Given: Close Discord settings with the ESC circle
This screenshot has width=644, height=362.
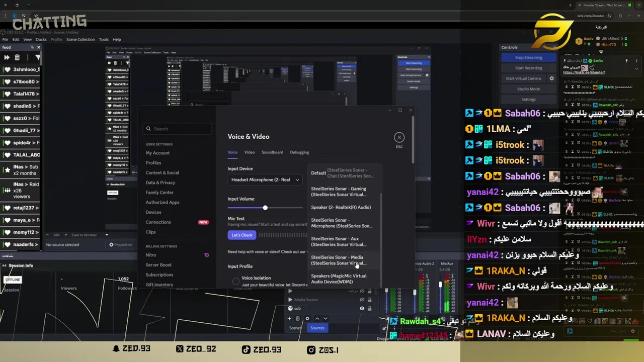Looking at the screenshot, I should (399, 137).
